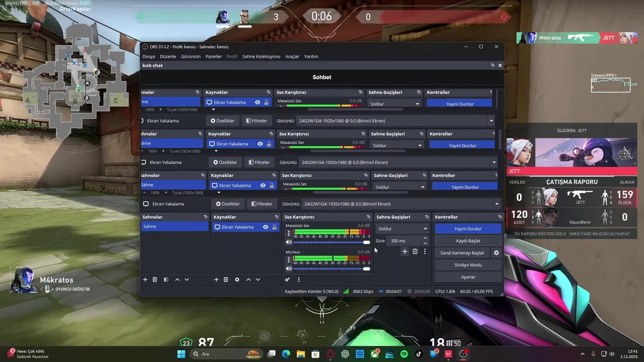Increase Süre duration with up arrow

425,238
